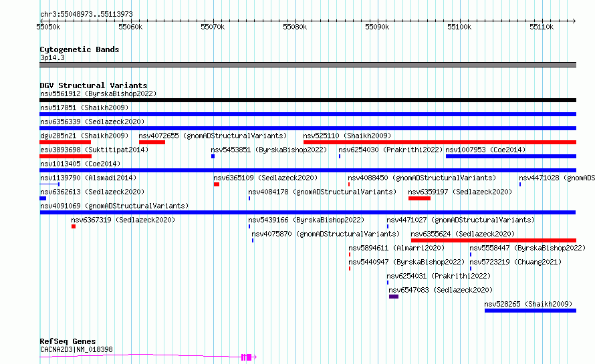This screenshot has height=364, width=595.
Task: Click the 55070k ruler tick label
Action: [213, 27]
